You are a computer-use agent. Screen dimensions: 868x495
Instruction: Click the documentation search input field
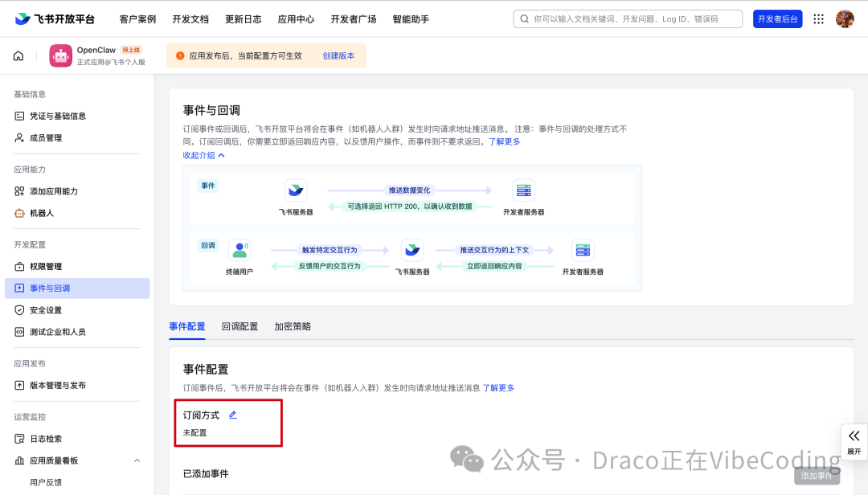point(627,18)
